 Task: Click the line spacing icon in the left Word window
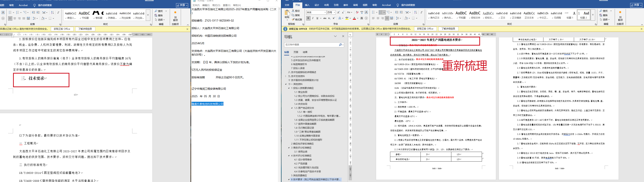34,19
